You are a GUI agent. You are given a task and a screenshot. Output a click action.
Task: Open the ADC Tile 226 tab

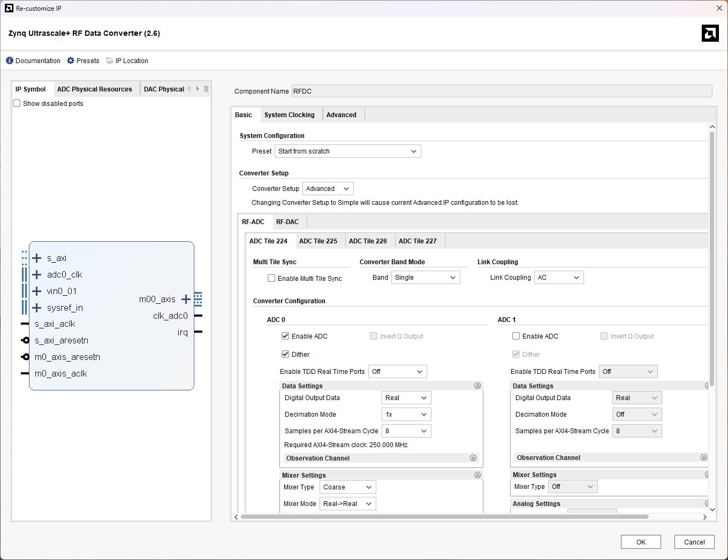(x=368, y=241)
